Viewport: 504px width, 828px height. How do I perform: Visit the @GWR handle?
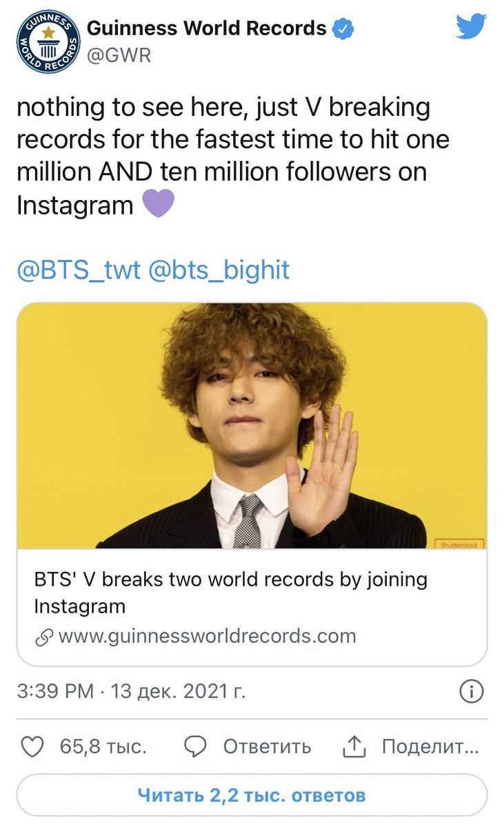[117, 55]
